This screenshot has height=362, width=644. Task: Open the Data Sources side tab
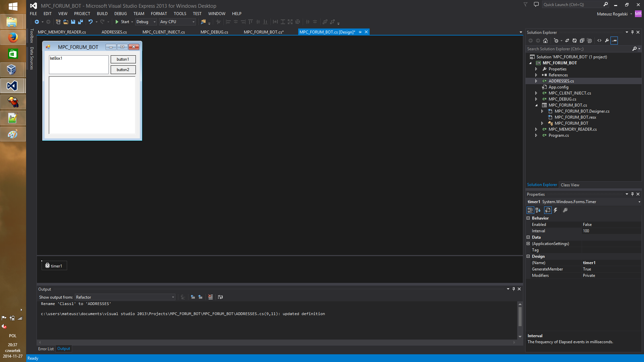tap(32, 58)
